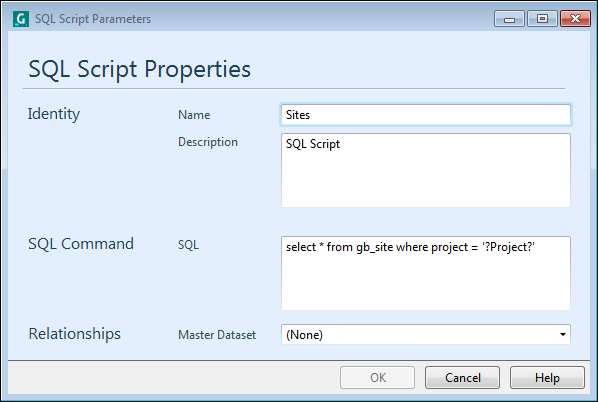Click the Name field containing Sites

coord(426,115)
